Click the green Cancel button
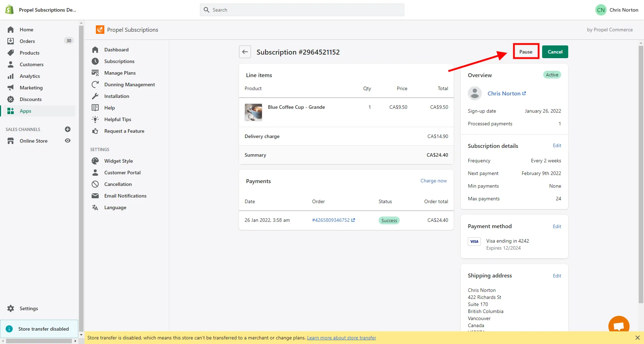Screen dimensions: 644x344 click(555, 52)
